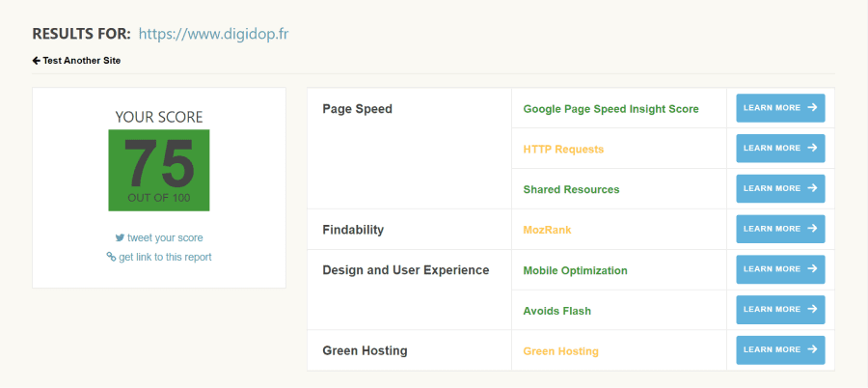Click the HTTP Requests label
Viewport: 868px width, 388px height.
[563, 149]
